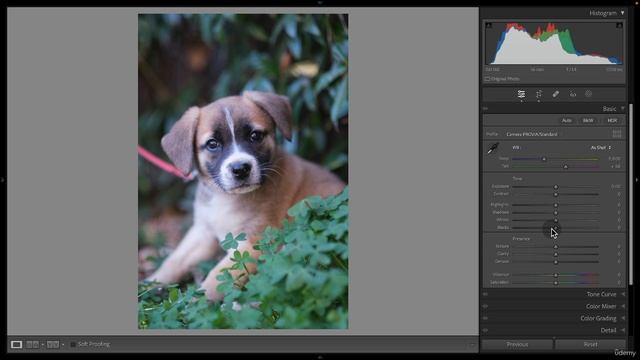
Task: Click the Texture slider handle
Action: [x=556, y=247]
